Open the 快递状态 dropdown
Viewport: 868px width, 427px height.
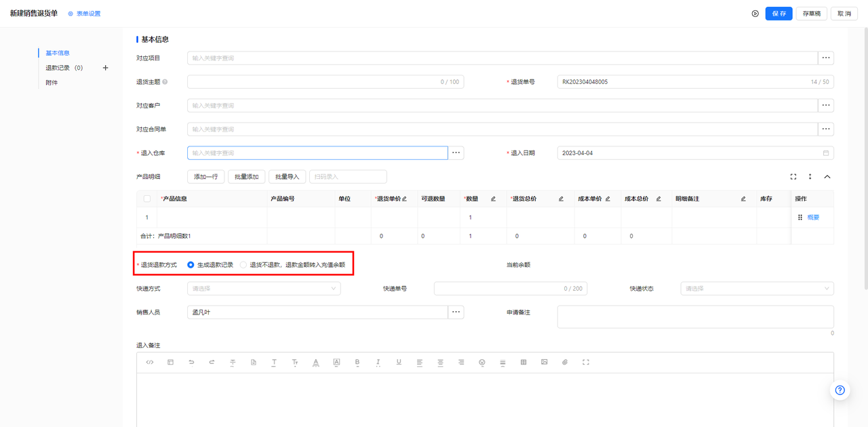pyautogui.click(x=757, y=289)
